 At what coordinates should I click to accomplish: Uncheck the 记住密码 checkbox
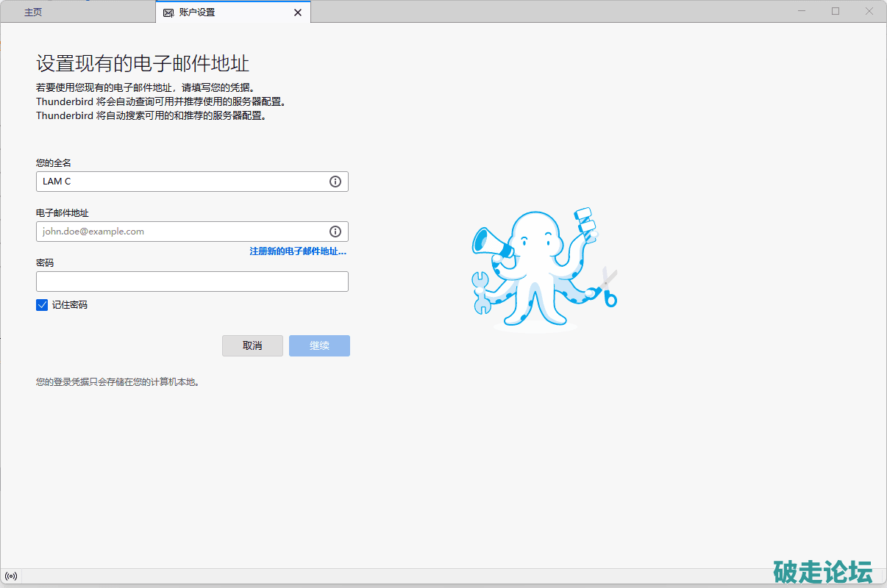click(x=42, y=304)
